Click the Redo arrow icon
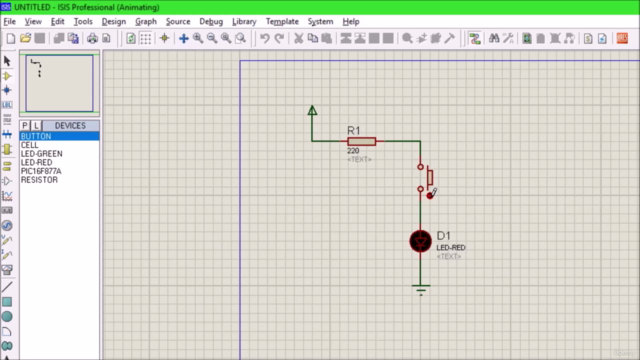The image size is (640, 360). [279, 38]
